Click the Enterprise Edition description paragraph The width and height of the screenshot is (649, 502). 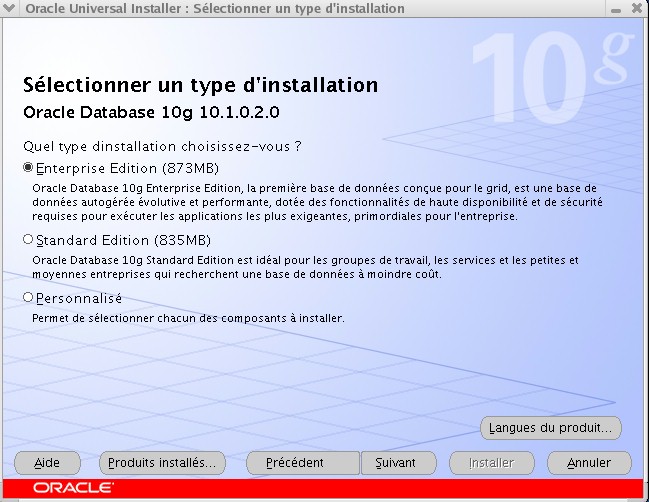317,202
